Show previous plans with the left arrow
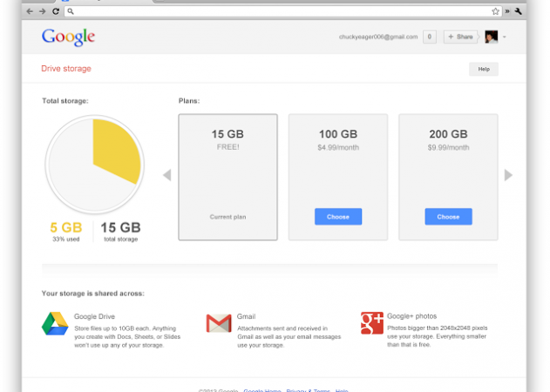The width and height of the screenshot is (550, 392). click(x=166, y=175)
